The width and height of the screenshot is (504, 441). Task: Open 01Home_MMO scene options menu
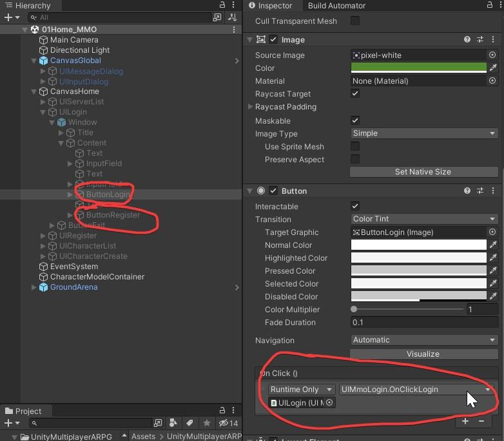pos(234,30)
